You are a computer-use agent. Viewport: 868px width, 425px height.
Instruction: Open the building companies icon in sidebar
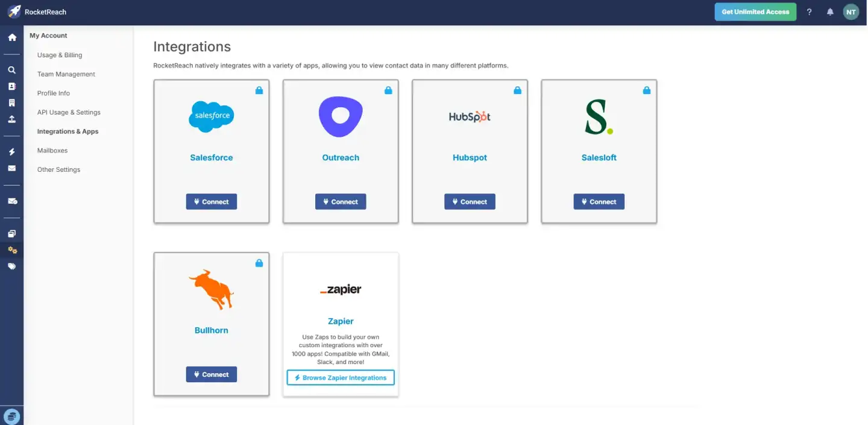pos(11,103)
